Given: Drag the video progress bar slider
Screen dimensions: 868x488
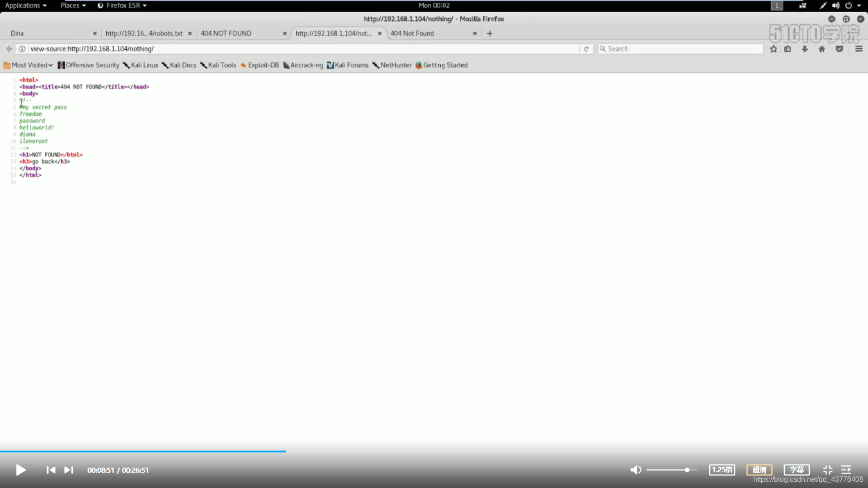Looking at the screenshot, I should pyautogui.click(x=286, y=452).
